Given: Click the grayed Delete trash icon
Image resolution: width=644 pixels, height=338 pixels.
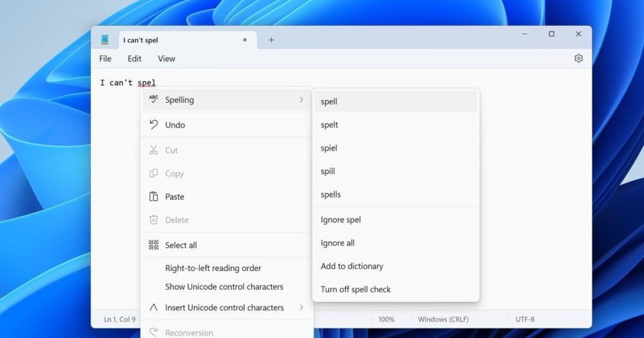Looking at the screenshot, I should 152,220.
